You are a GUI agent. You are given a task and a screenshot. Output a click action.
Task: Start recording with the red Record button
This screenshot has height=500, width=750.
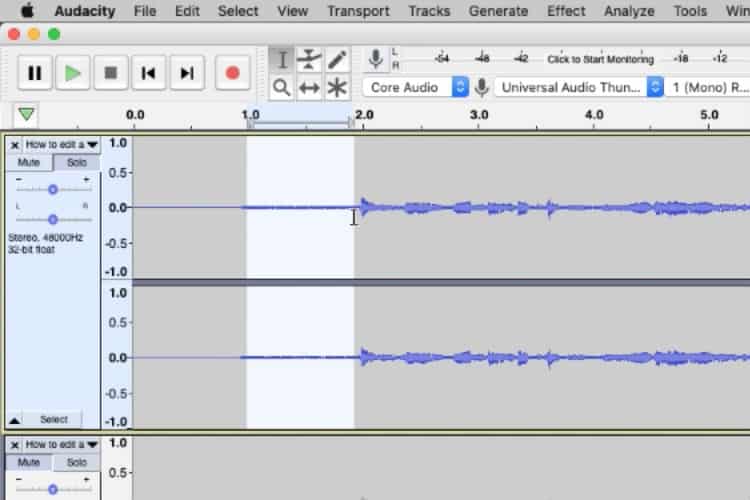(x=232, y=73)
